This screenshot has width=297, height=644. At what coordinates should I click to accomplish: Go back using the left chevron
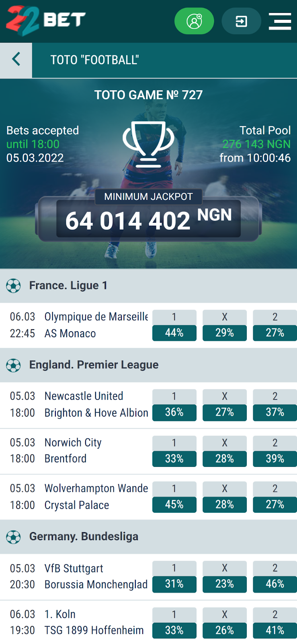(16, 60)
